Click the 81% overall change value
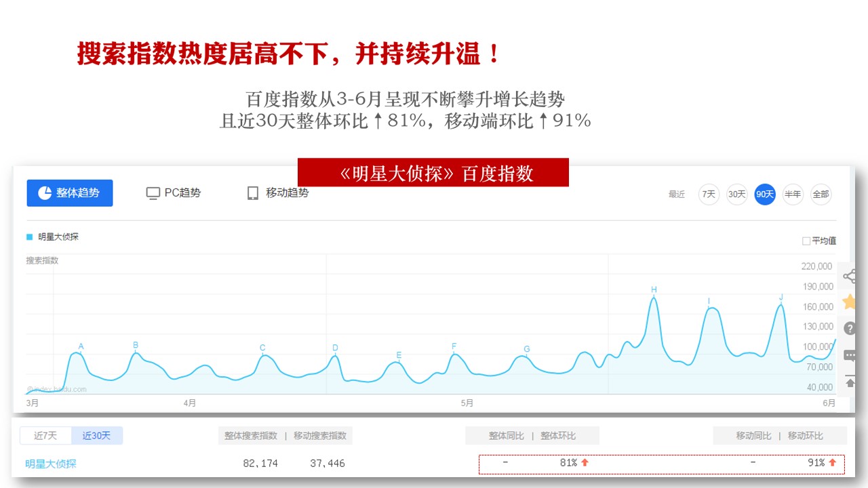 [x=568, y=463]
